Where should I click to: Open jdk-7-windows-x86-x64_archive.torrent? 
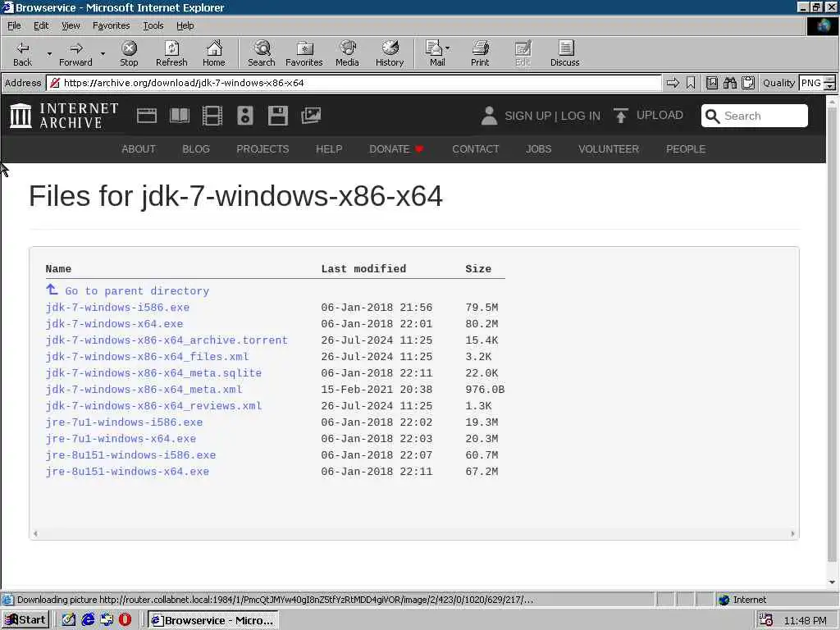(167, 340)
